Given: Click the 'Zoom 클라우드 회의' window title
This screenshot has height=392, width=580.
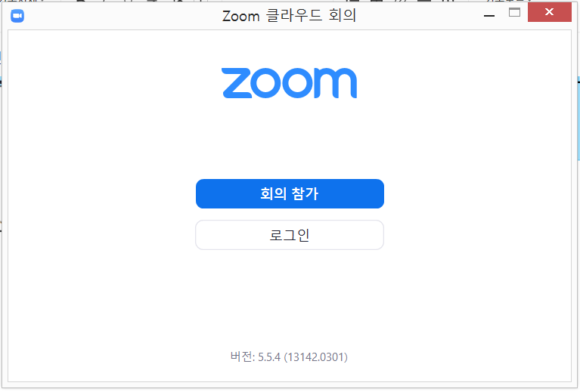Looking at the screenshot, I should pyautogui.click(x=289, y=16).
